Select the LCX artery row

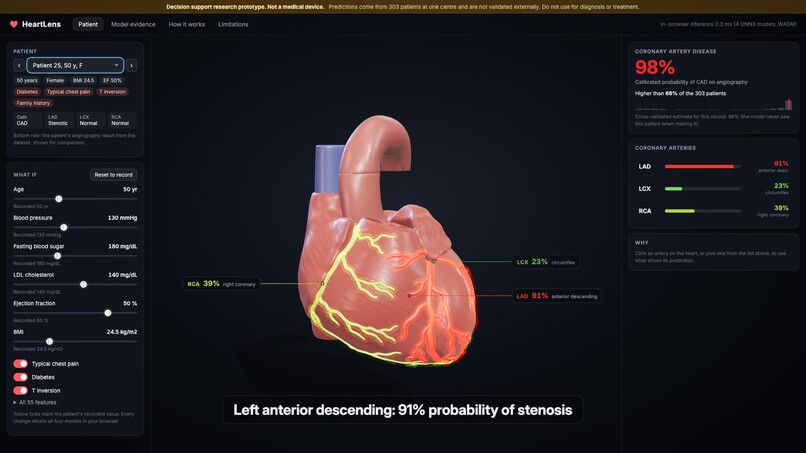(x=713, y=189)
